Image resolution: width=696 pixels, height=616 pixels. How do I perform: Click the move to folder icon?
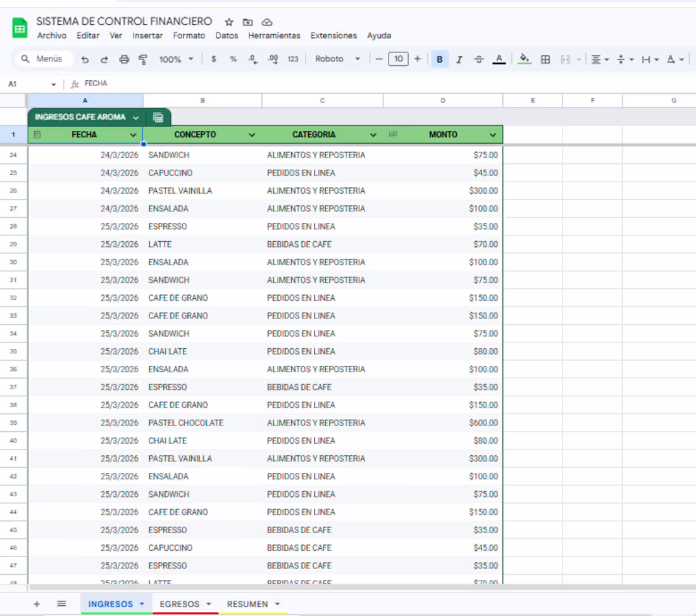[x=248, y=22]
